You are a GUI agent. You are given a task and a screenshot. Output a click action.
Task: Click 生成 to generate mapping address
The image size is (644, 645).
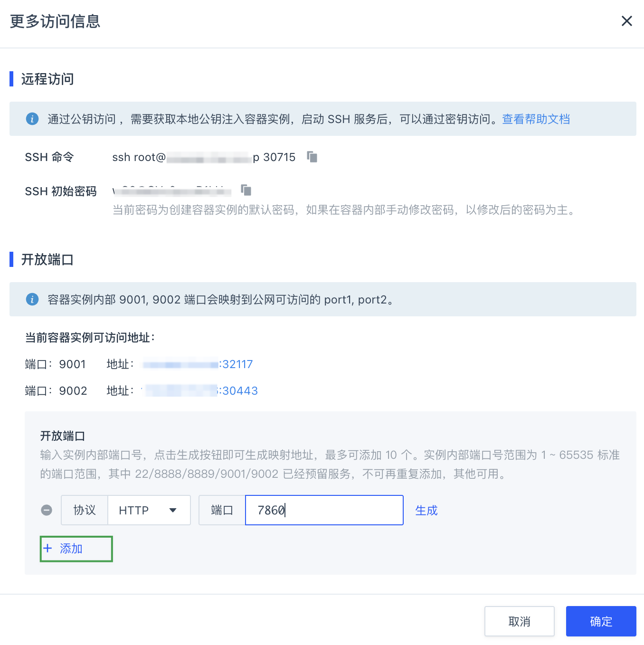pos(426,511)
